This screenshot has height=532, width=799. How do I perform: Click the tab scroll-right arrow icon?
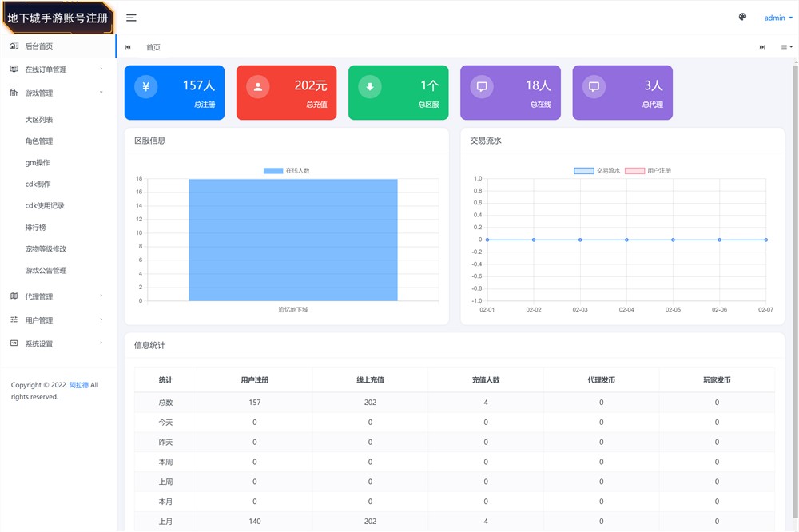(x=762, y=47)
